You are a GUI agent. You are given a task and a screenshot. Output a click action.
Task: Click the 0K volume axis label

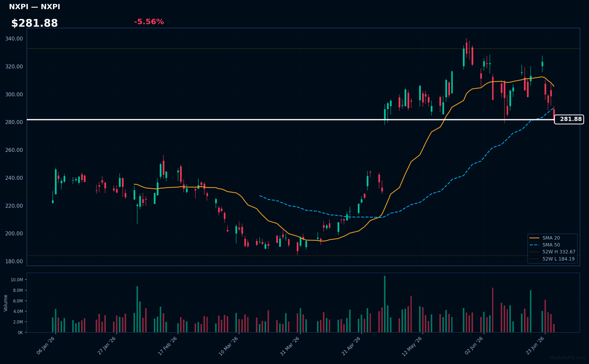coord(20,333)
